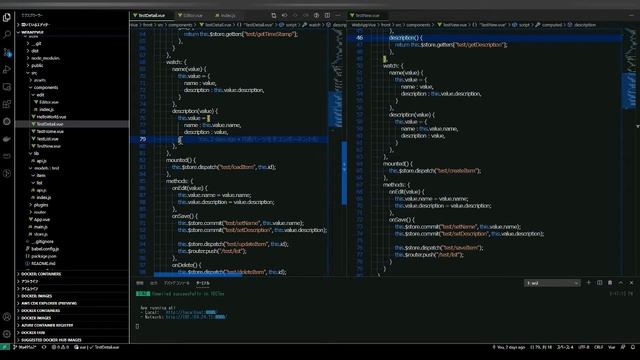640x360 pixels.
Task: Open the Docker whale view
Action: [7, 139]
